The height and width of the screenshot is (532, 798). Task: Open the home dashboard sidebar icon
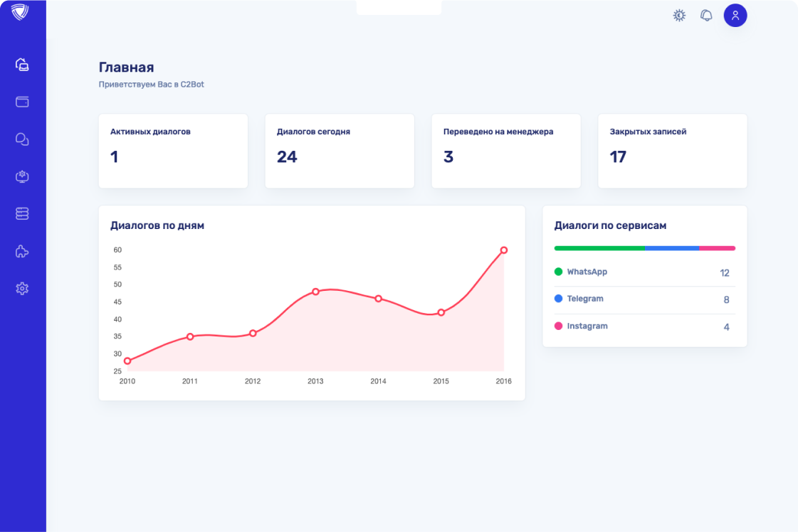(x=22, y=65)
